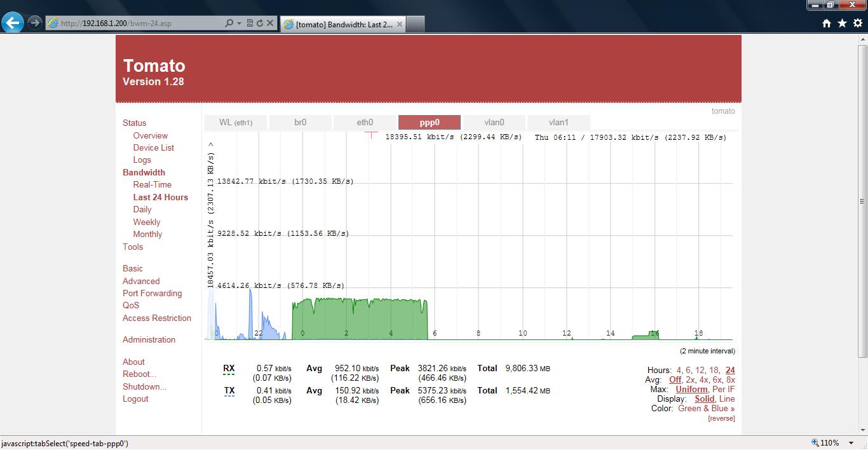Set graph Hours to 12
This screenshot has width=868, height=450.
[700, 370]
